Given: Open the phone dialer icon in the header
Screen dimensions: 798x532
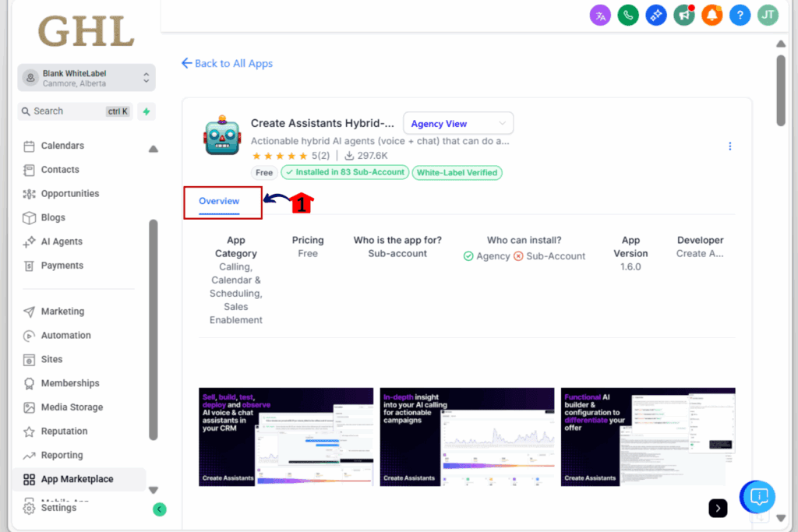Looking at the screenshot, I should [627, 15].
